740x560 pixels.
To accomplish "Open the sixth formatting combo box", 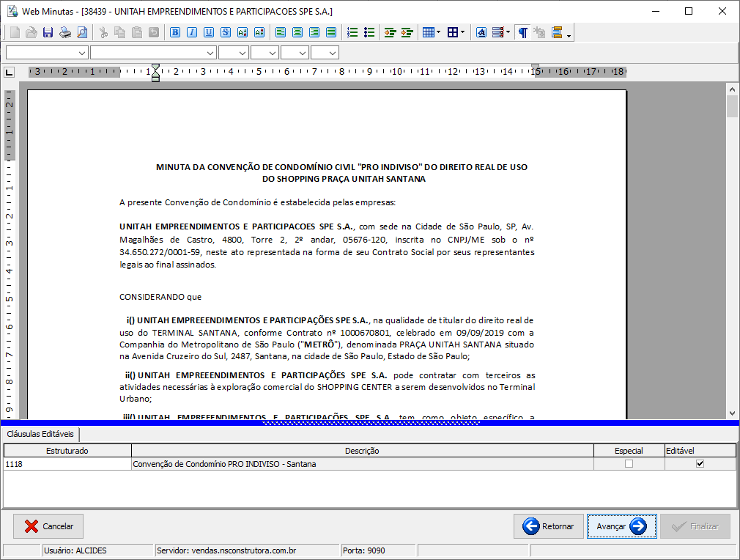I will 325,53.
